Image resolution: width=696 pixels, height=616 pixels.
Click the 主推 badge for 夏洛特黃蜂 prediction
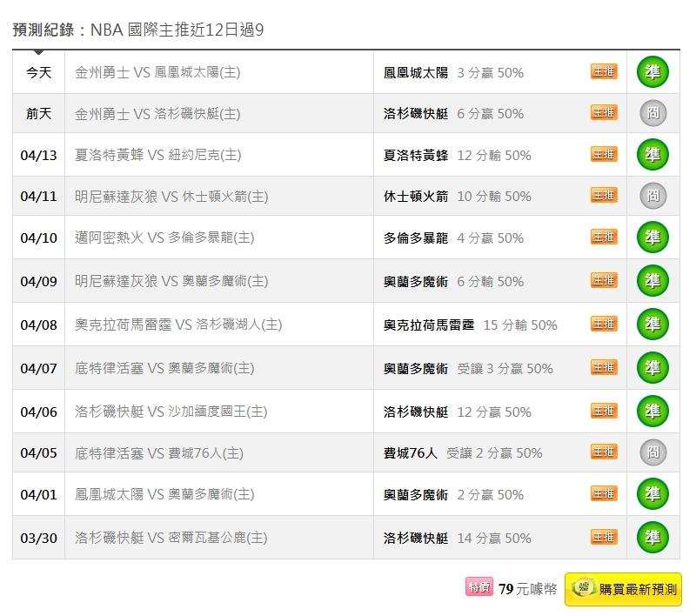[x=604, y=154]
